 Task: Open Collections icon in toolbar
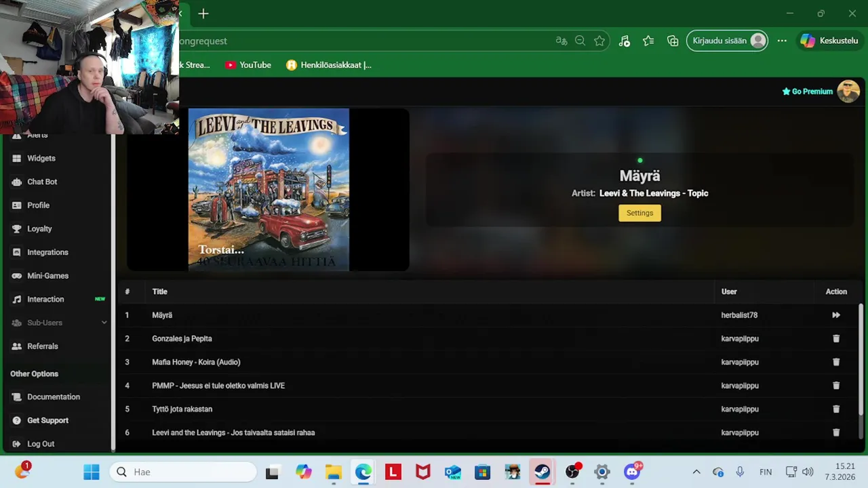pos(673,41)
